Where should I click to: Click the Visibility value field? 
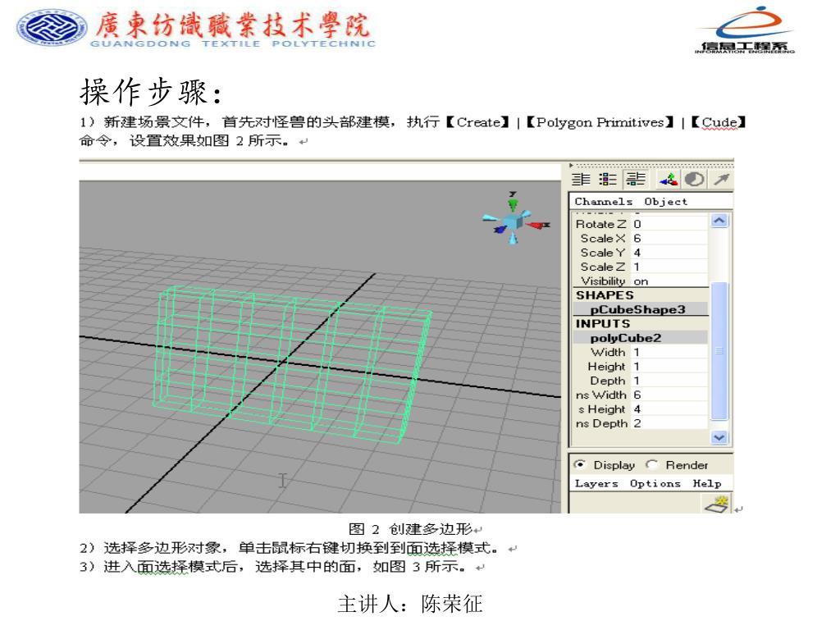click(x=669, y=281)
